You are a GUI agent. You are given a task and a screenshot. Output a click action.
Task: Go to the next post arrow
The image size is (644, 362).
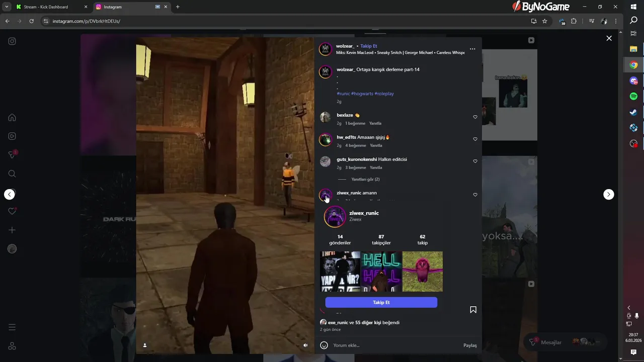pyautogui.click(x=609, y=194)
